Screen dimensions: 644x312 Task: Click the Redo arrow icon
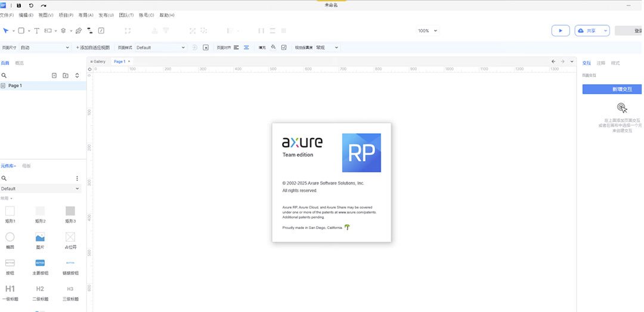click(x=44, y=5)
